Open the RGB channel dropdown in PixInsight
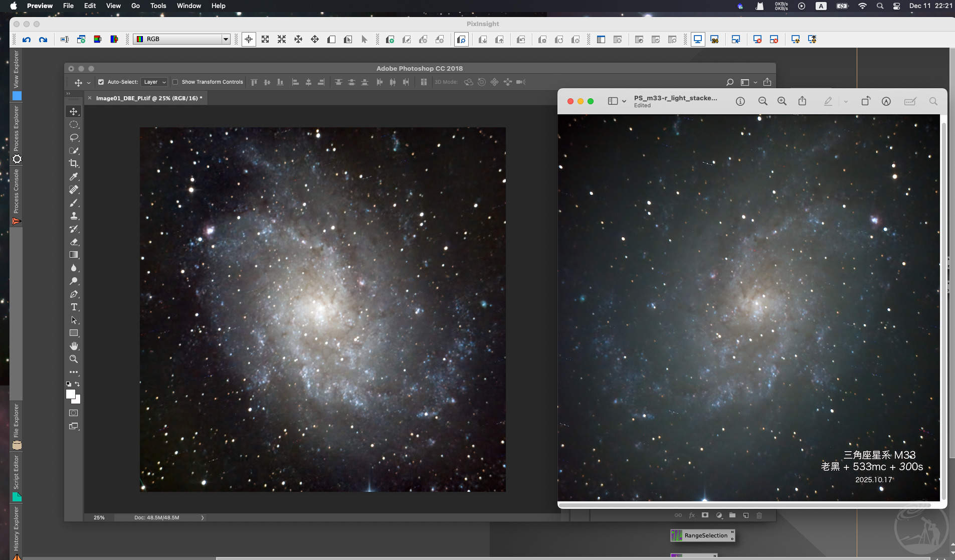 pos(181,39)
